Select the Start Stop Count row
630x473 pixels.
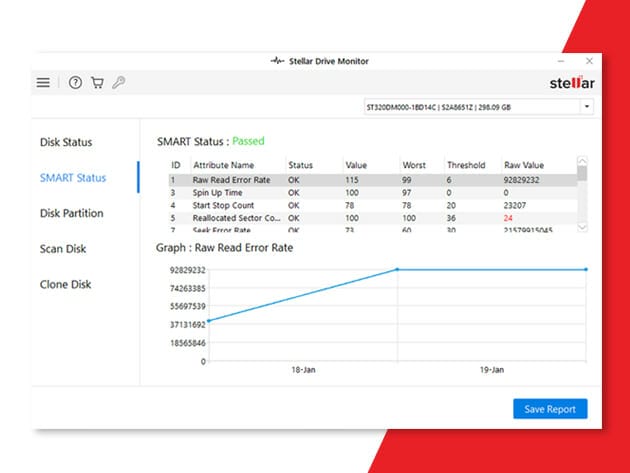pos(225,205)
